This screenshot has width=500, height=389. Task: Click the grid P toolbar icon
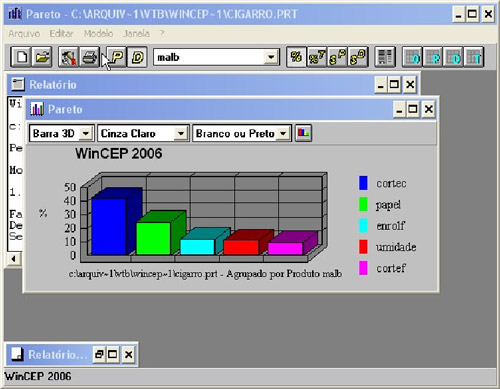[x=433, y=57]
